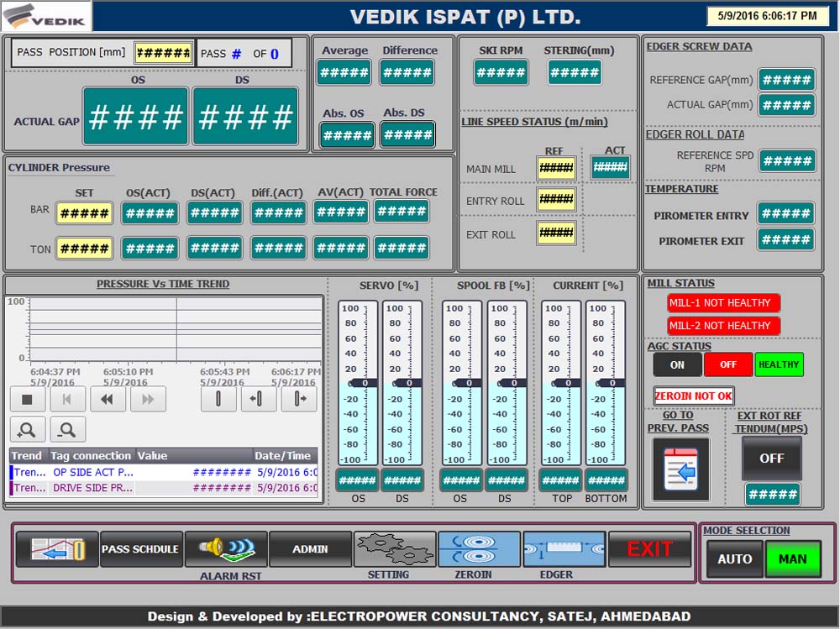This screenshot has height=629, width=840.
Task: Click EXIT ROLL REF speed field
Action: click(556, 233)
